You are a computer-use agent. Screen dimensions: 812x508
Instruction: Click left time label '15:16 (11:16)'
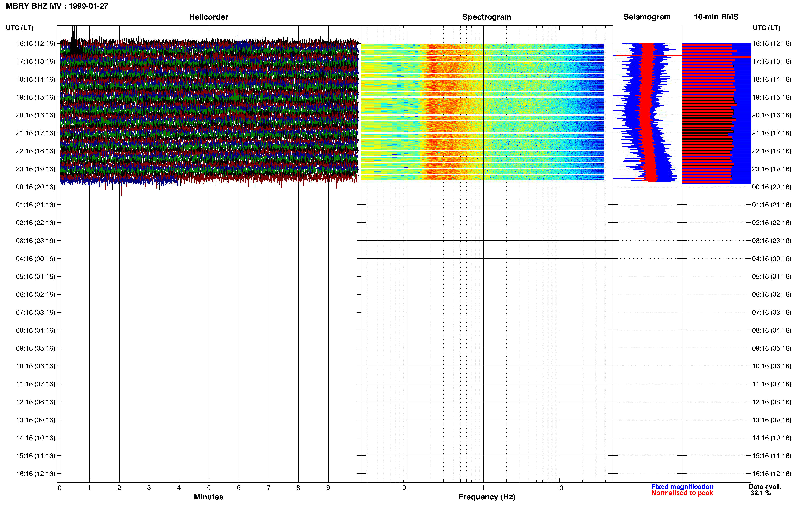click(x=36, y=456)
